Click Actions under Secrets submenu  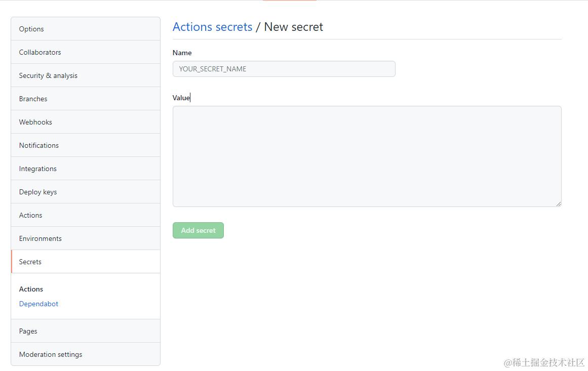pos(31,289)
